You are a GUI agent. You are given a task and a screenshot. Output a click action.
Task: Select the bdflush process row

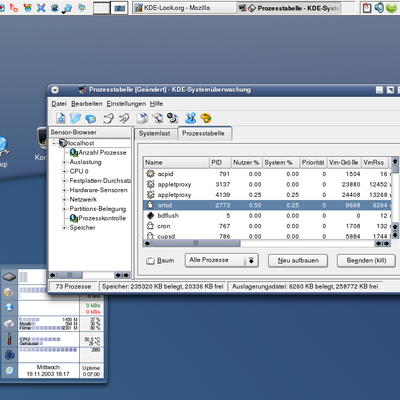click(x=267, y=215)
